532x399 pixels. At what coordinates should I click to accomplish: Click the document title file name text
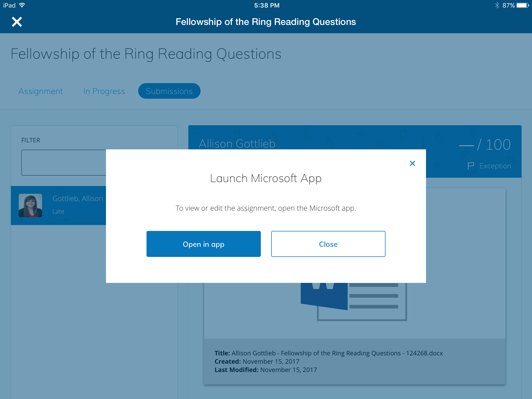click(337, 353)
